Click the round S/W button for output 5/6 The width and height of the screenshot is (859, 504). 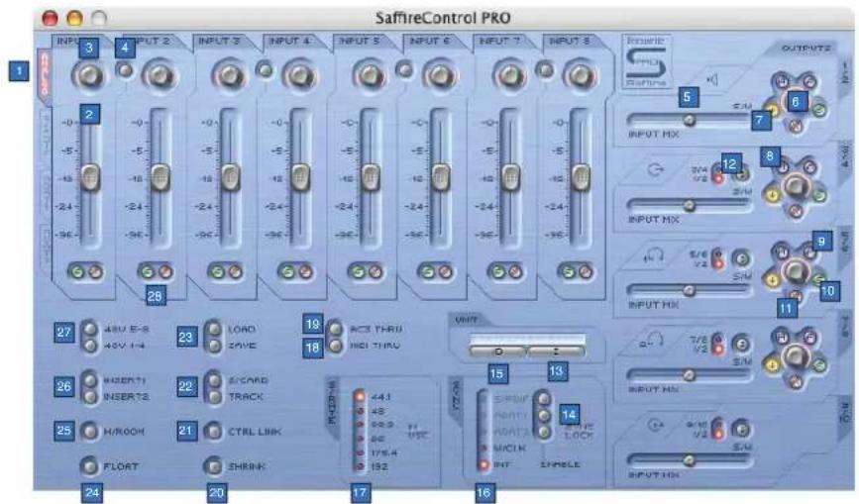(741, 257)
